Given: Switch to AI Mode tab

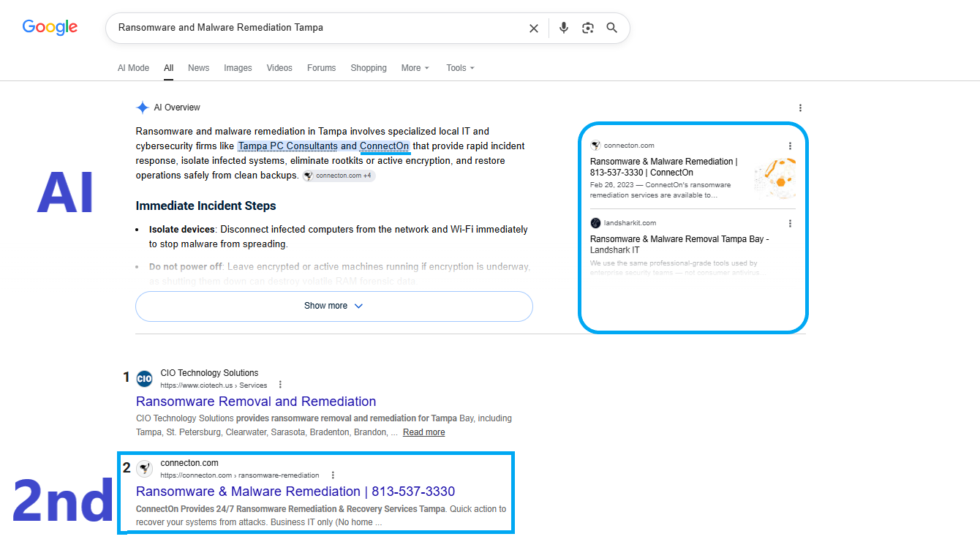Looking at the screenshot, I should (133, 68).
